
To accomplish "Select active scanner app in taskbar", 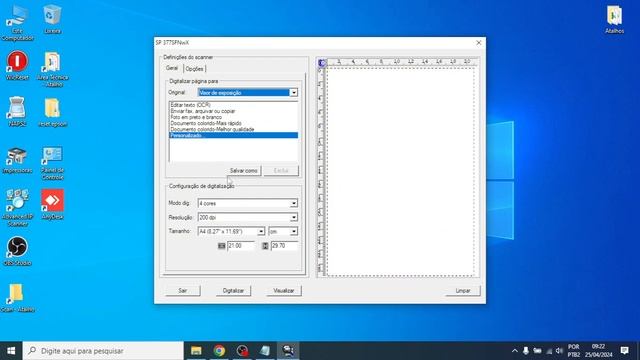I will tap(288, 351).
